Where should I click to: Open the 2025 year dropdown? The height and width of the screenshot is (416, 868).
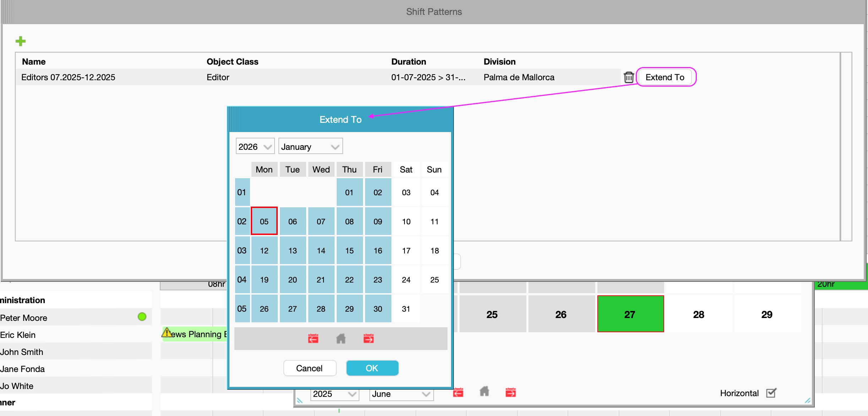pyautogui.click(x=334, y=394)
